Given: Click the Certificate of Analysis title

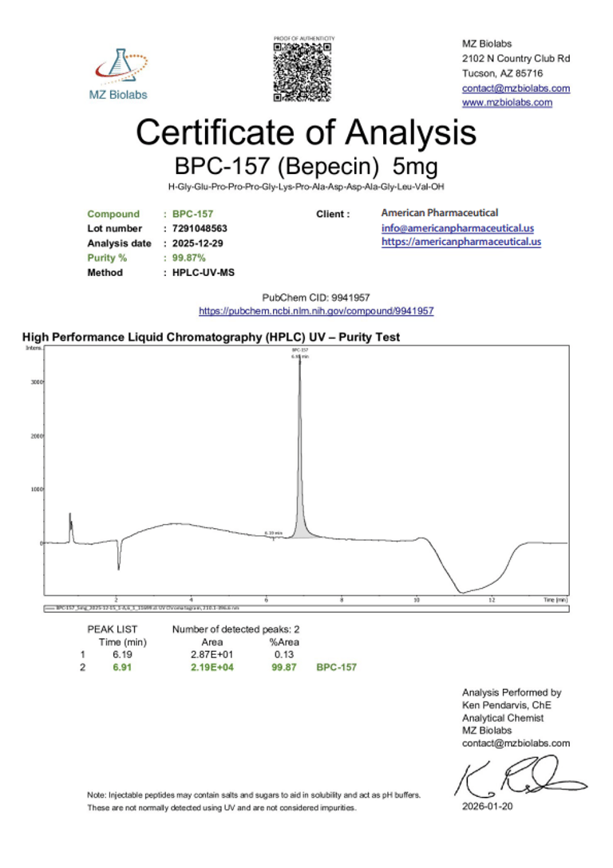Looking at the screenshot, I should pos(306,132).
